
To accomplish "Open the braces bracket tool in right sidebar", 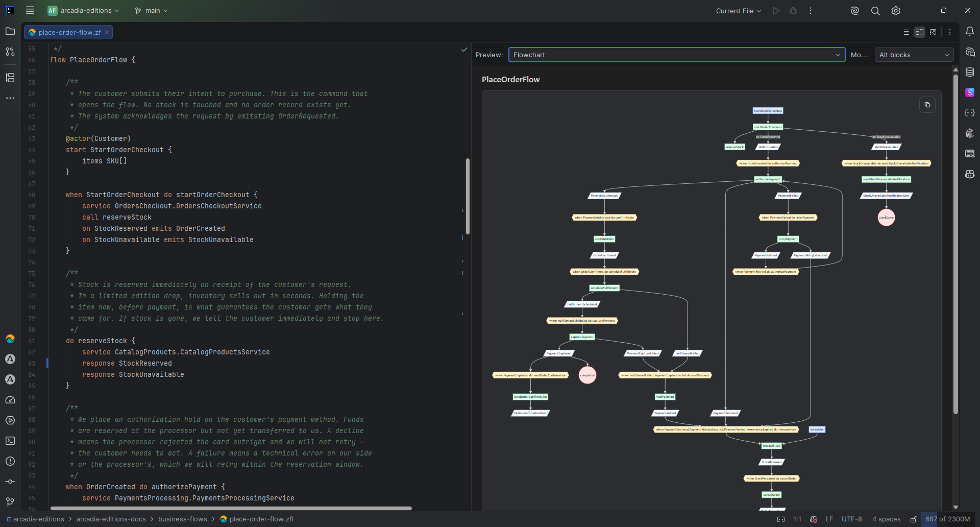I will [970, 113].
